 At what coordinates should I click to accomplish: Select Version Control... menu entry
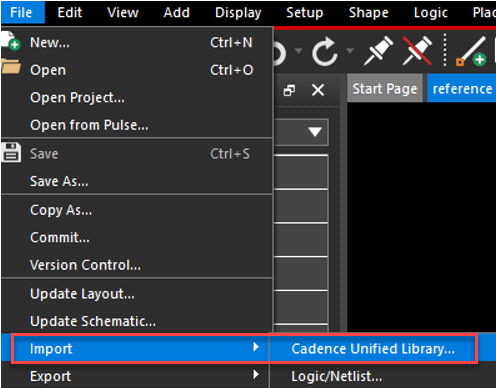click(x=137, y=265)
